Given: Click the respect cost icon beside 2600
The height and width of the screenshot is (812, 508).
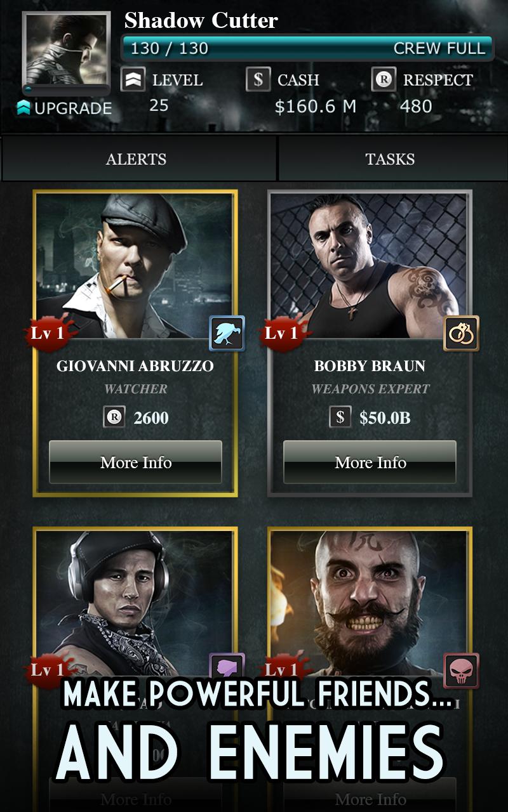Looking at the screenshot, I should pos(114,417).
